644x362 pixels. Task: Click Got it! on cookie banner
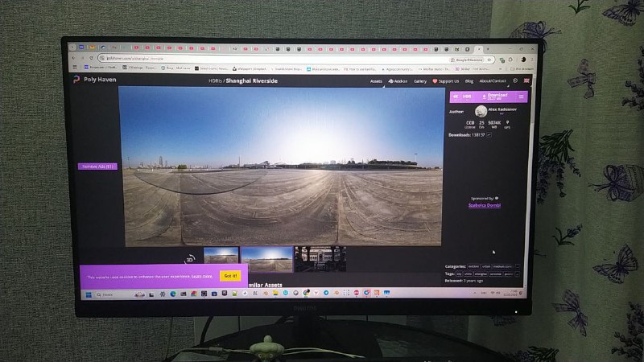[x=230, y=276]
